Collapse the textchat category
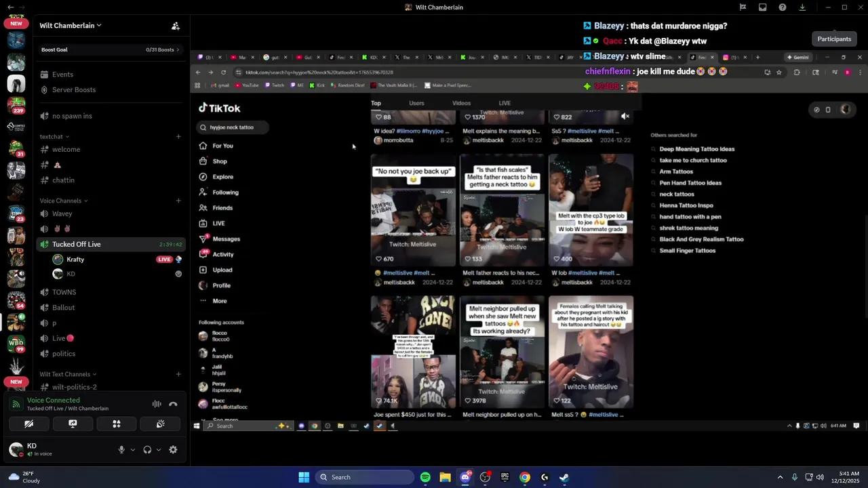The width and height of the screenshot is (868, 488). [x=54, y=137]
